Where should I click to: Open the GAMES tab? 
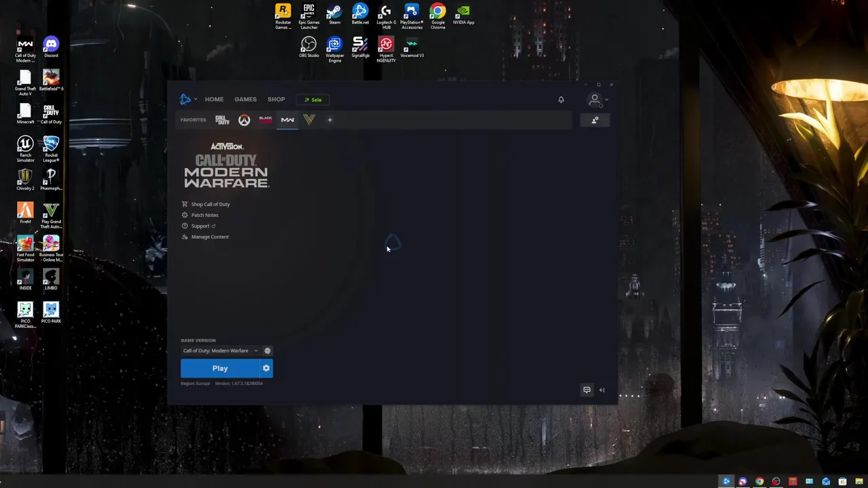pyautogui.click(x=245, y=100)
